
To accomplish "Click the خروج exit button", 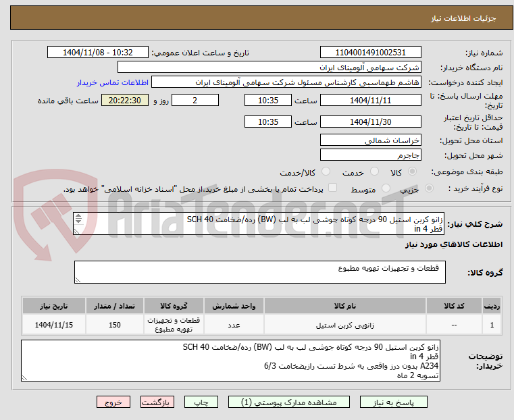I will click(x=113, y=402).
